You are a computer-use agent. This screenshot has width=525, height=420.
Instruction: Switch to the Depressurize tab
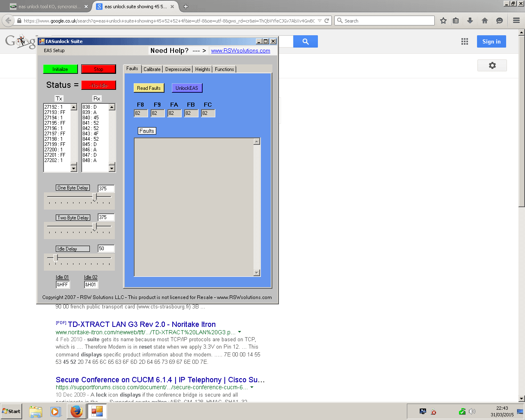pyautogui.click(x=178, y=69)
